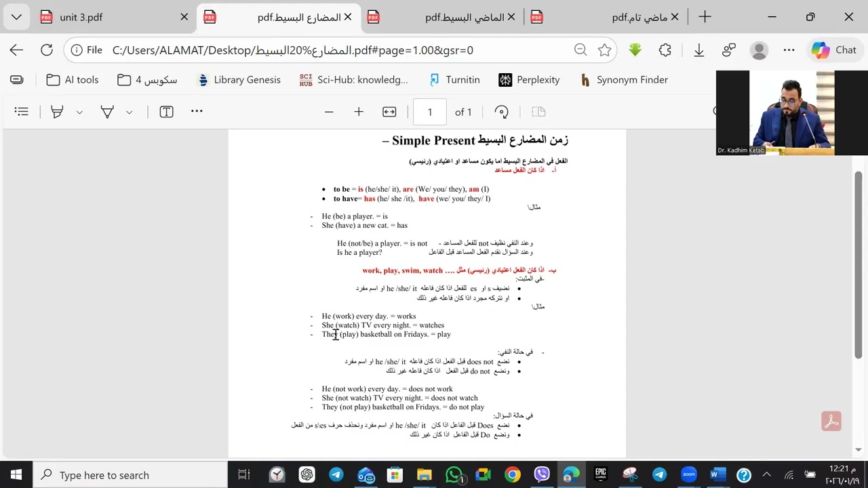Image resolution: width=868 pixels, height=488 pixels.
Task: Expand highlight color options dropdown
Action: [79, 113]
